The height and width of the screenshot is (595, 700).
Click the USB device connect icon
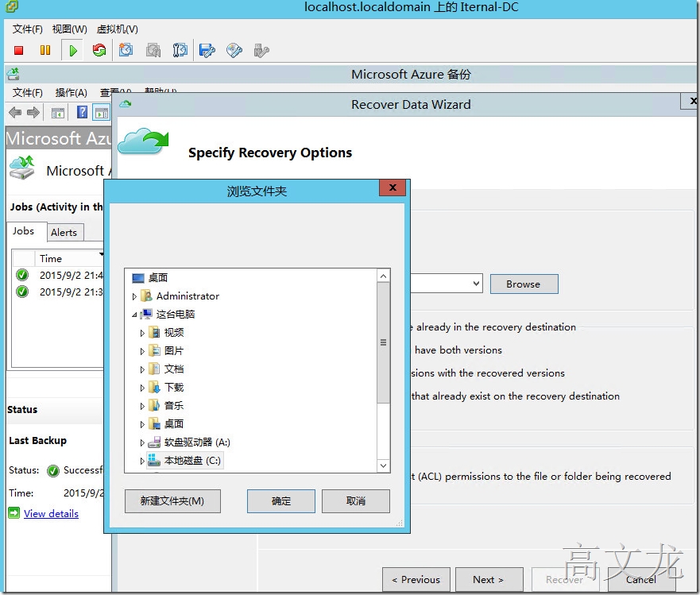[x=261, y=50]
